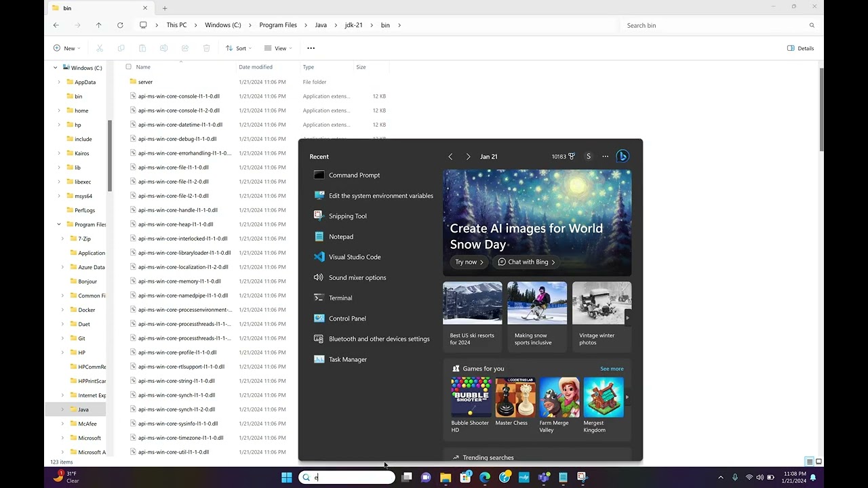
Task: Click the Explorer up arrow
Action: (x=98, y=25)
